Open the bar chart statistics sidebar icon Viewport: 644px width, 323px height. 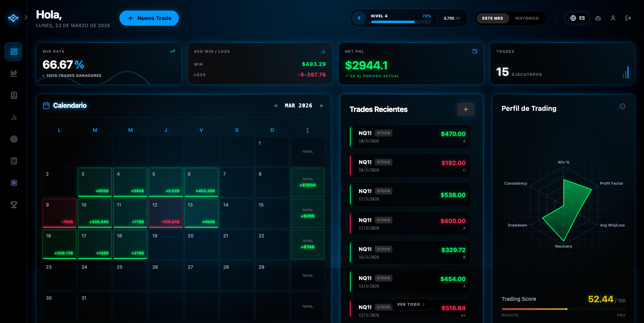[14, 117]
